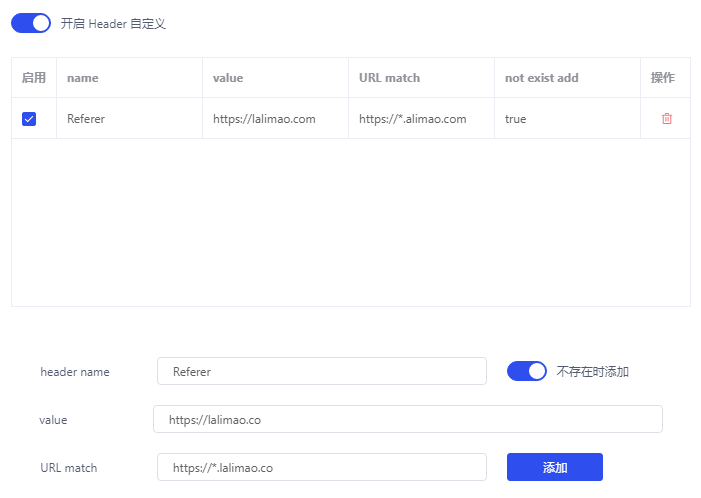Focus the URL match input field
Viewport: 701px width, 498px height.
click(322, 467)
